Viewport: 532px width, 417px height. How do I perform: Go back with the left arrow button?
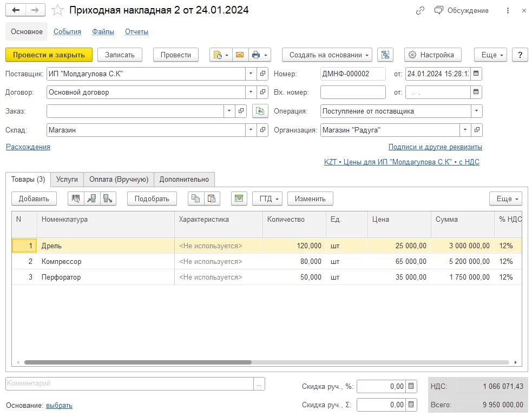(x=16, y=10)
